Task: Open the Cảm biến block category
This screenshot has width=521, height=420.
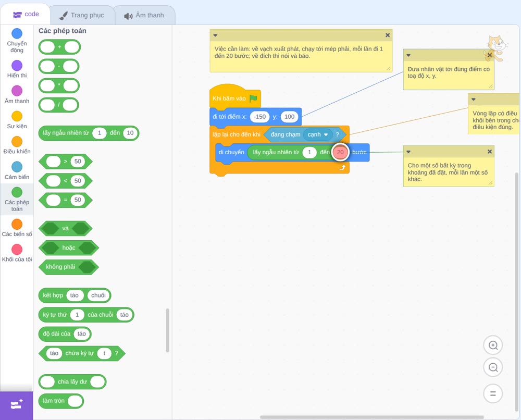Action: (x=17, y=171)
